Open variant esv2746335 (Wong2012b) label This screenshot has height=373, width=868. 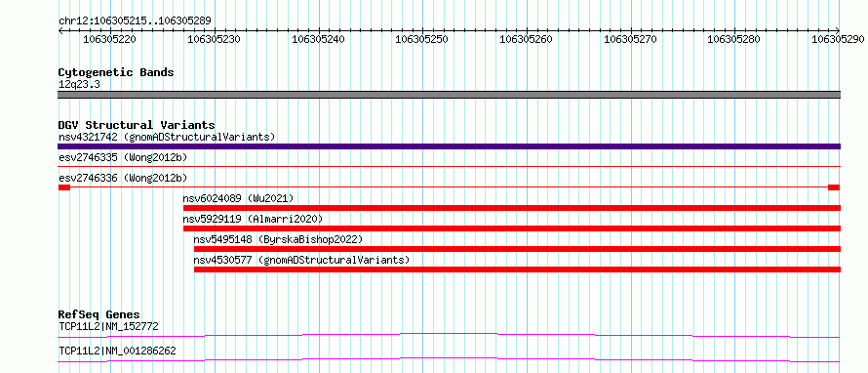click(123, 158)
